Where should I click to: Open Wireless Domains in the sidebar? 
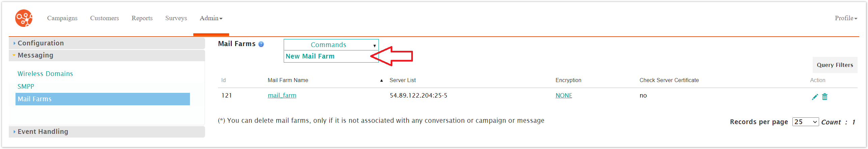click(45, 74)
